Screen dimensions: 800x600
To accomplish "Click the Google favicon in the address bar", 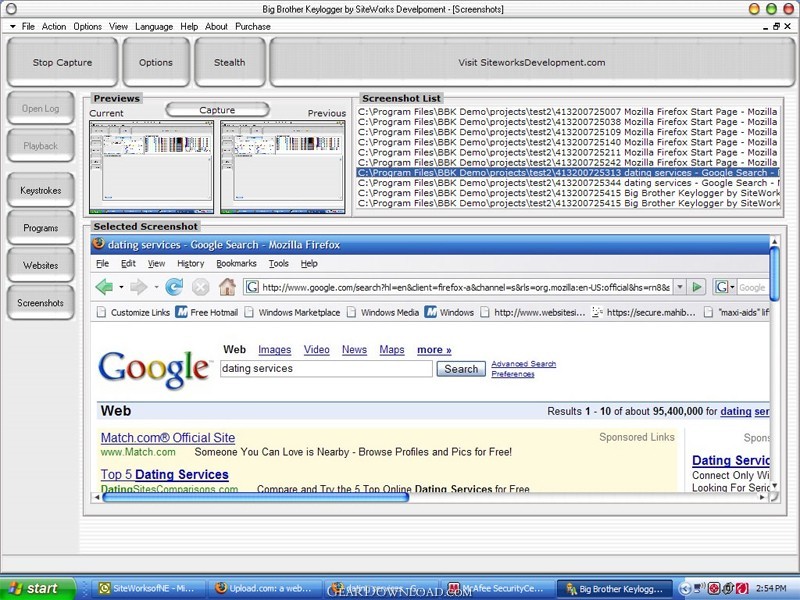I will click(252, 287).
